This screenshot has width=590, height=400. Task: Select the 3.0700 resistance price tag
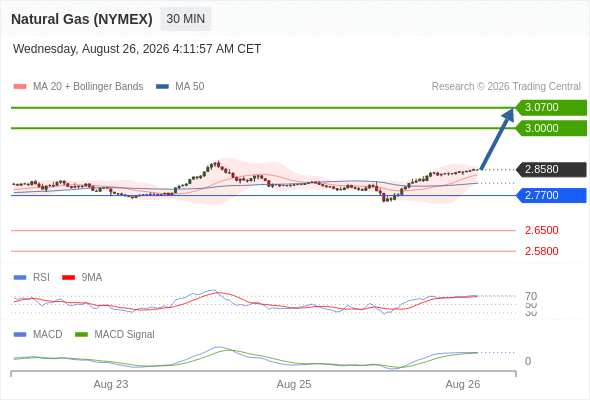tap(551, 108)
